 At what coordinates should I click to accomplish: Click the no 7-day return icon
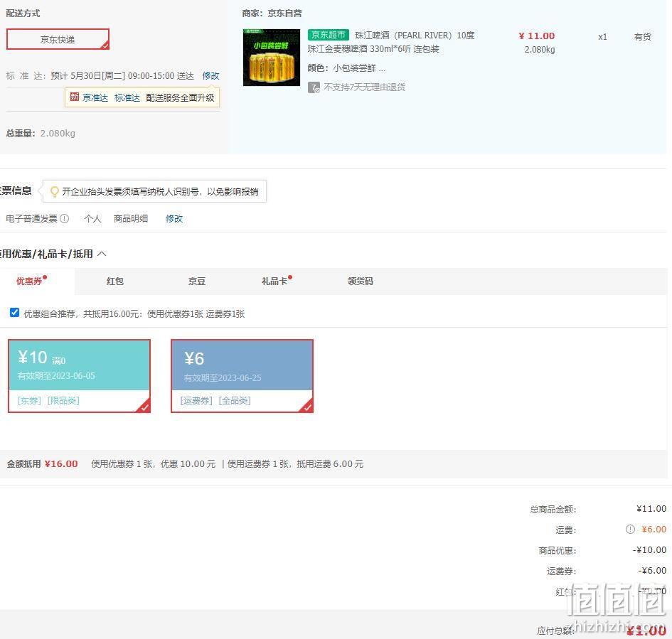point(314,87)
